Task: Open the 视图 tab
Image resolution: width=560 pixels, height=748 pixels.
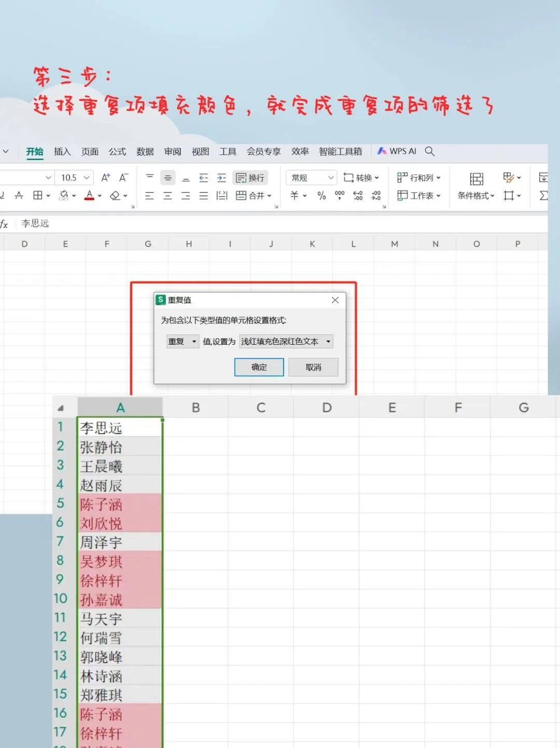Action: (200, 151)
